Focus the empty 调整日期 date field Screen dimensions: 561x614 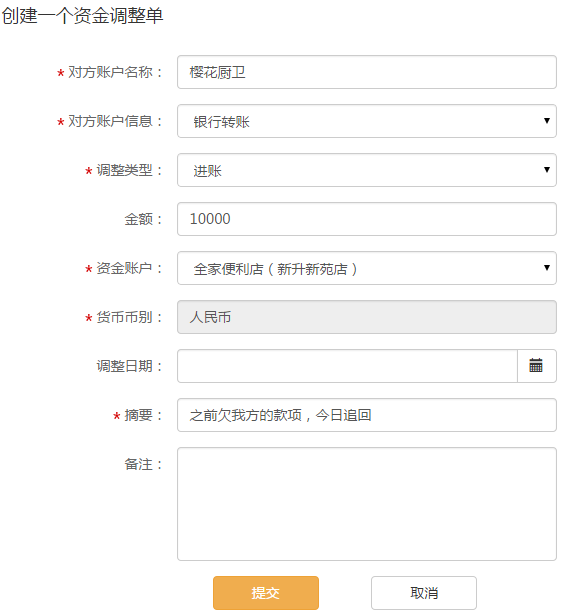(x=347, y=366)
